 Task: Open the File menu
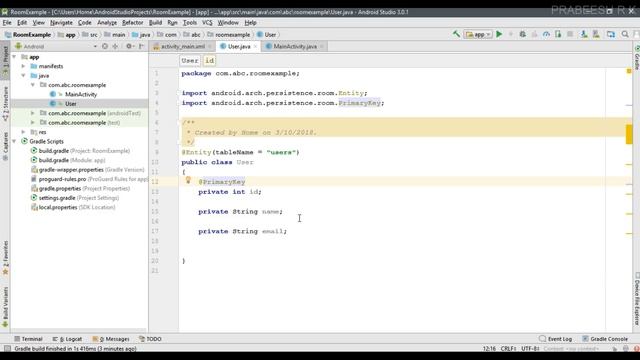[7, 22]
